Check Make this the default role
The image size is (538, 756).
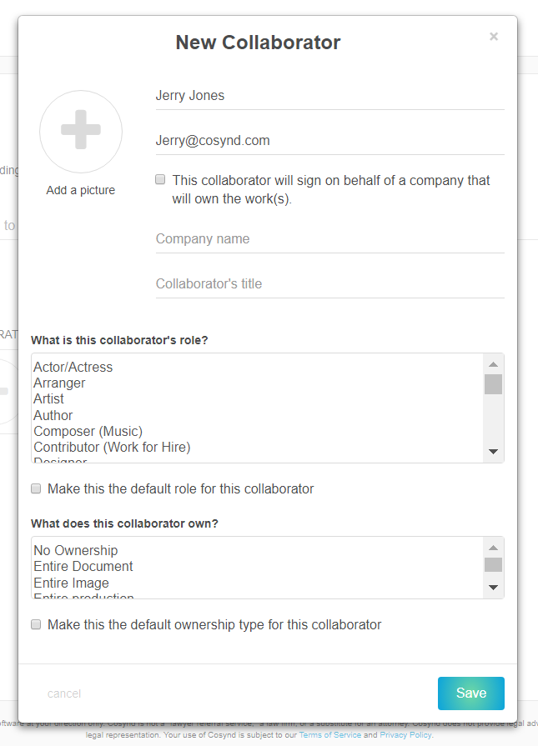(36, 488)
